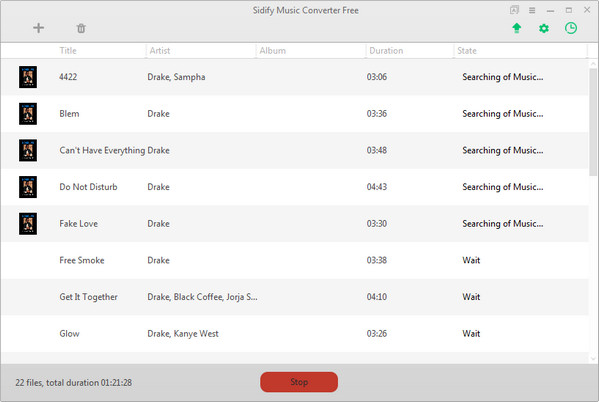Select the Get It Together track row
The height and width of the screenshot is (402, 599).
tap(294, 297)
